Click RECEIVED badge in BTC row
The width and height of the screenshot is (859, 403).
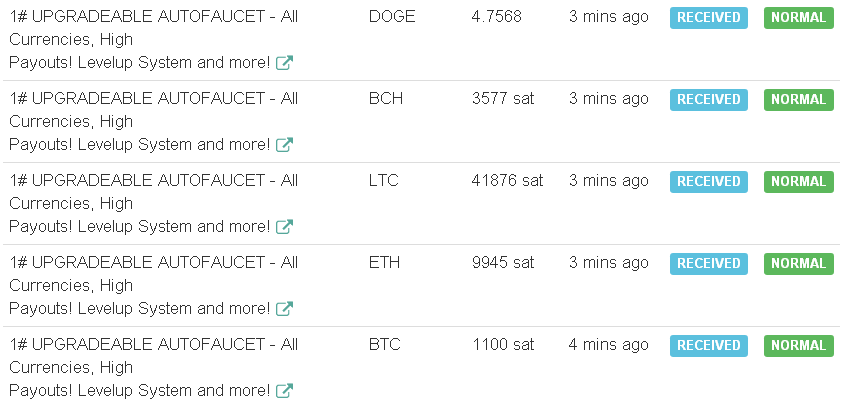click(708, 346)
